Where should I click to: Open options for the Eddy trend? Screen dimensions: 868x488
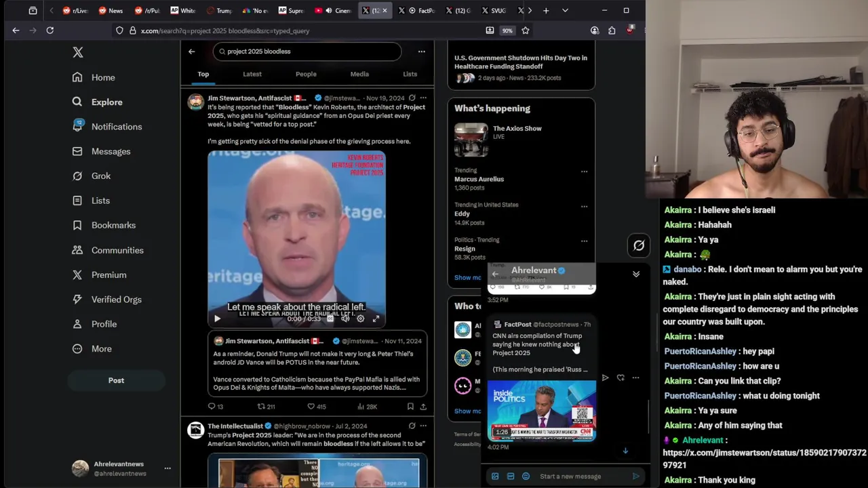pyautogui.click(x=584, y=206)
